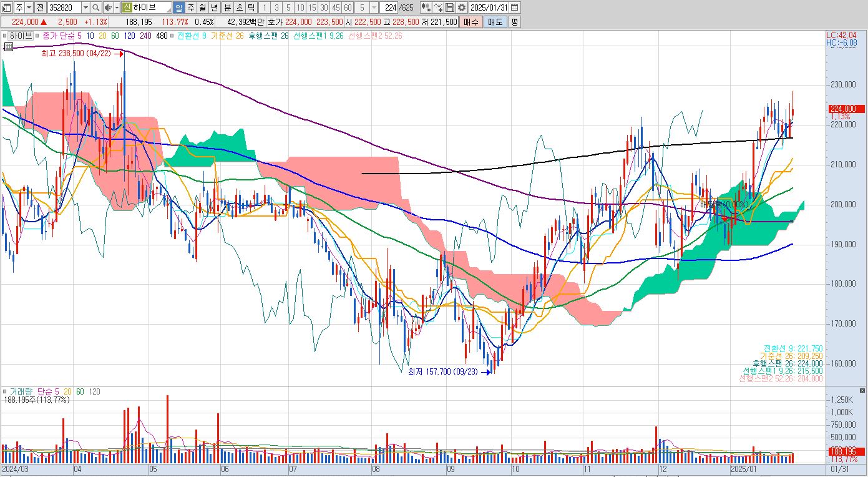The width and height of the screenshot is (868, 477).
Task: Expand the stock code history dropdown
Action: (85, 7)
